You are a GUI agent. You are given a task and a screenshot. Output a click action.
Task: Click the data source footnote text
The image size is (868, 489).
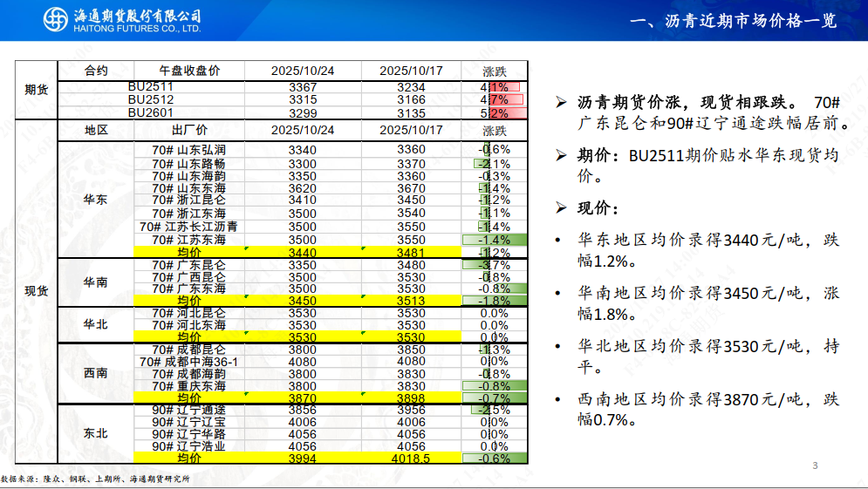(x=95, y=479)
